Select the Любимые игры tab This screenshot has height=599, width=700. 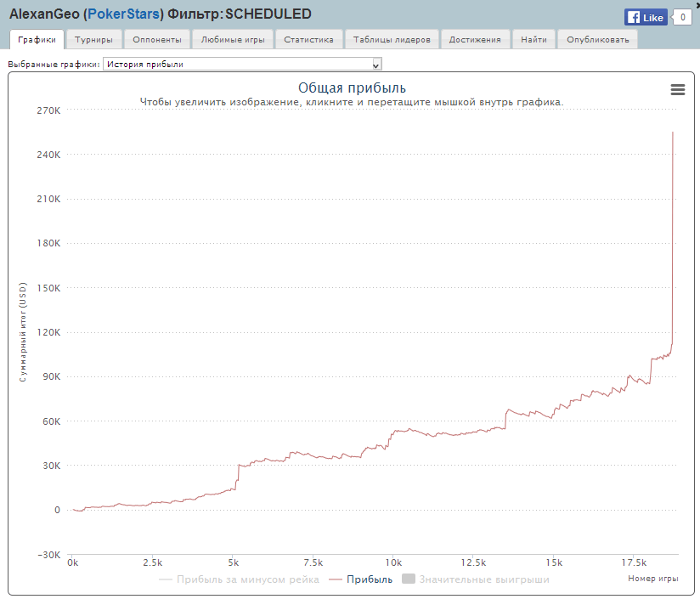[233, 40]
